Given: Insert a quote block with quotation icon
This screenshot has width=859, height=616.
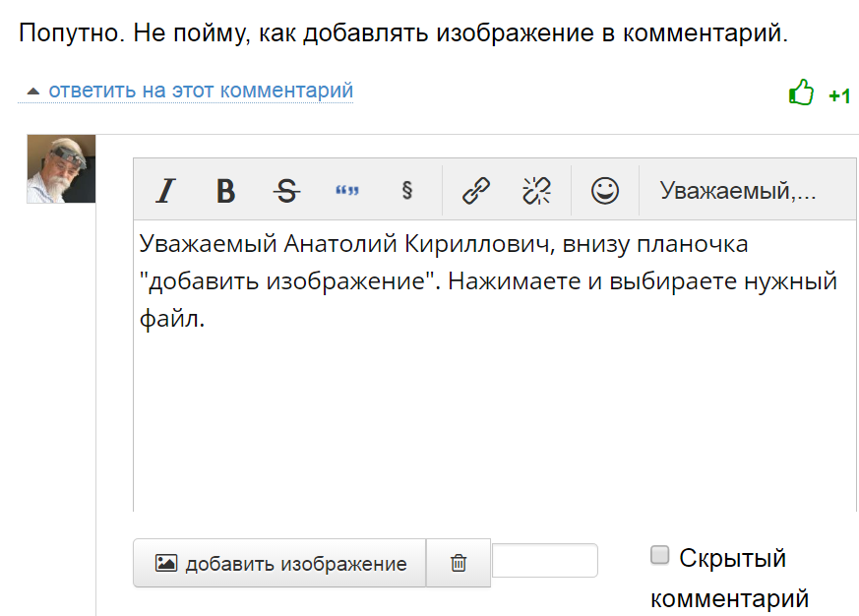Looking at the screenshot, I should 347,190.
